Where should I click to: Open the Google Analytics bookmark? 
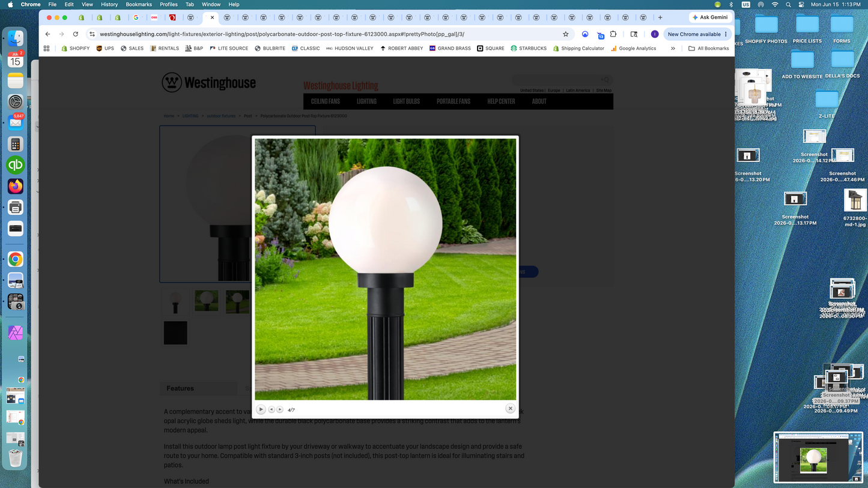tap(633, 48)
